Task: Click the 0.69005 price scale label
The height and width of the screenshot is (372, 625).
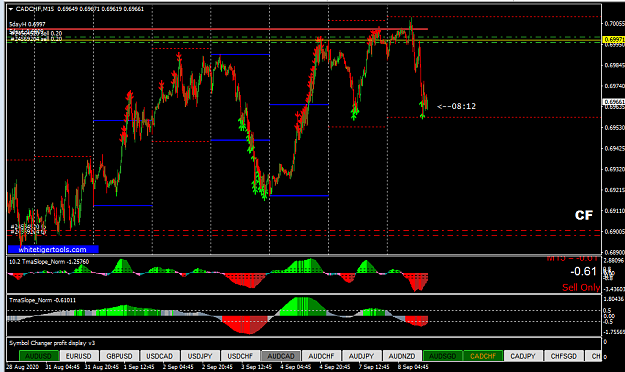Action: pyautogui.click(x=614, y=232)
